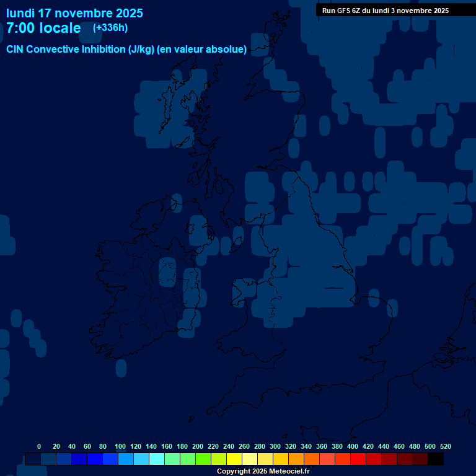The height and width of the screenshot is (476, 476).
Task: Click the 7:00 locale time text
Action: (43, 28)
